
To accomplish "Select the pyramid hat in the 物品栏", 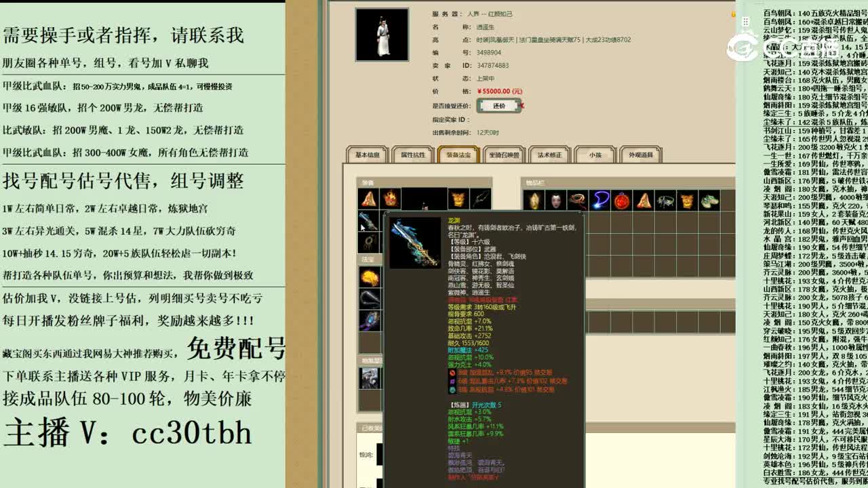I will pos(644,201).
